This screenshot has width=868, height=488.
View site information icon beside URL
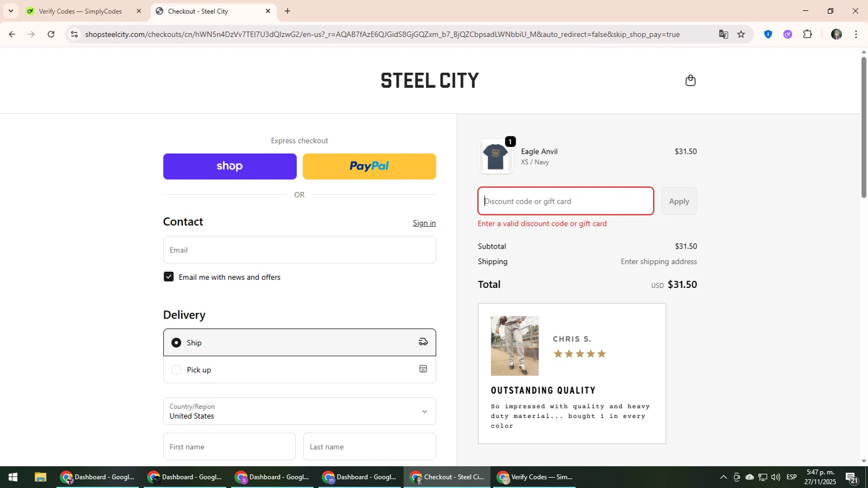coord(74,34)
